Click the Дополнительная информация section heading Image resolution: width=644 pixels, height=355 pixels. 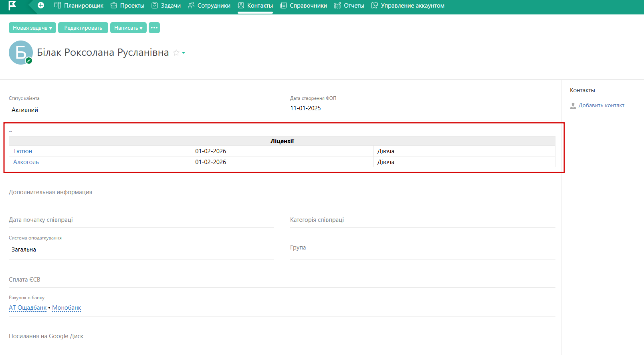pos(50,192)
